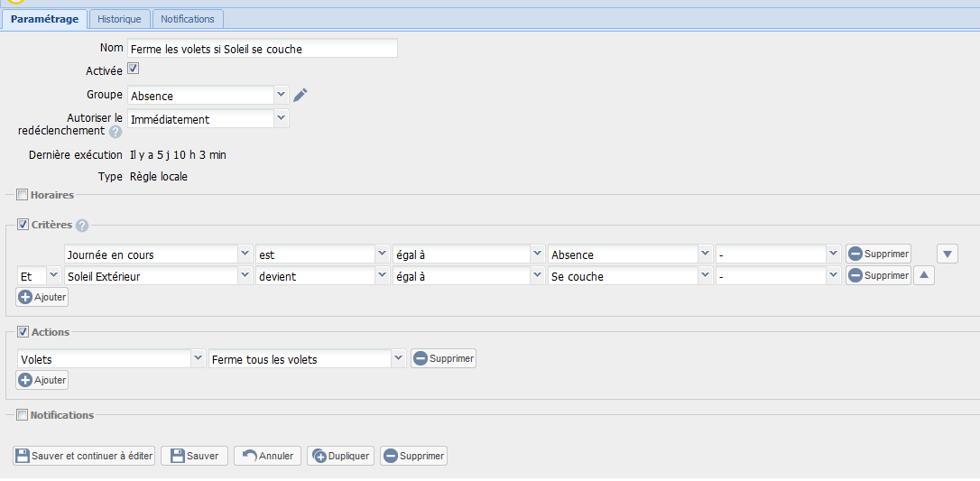This screenshot has height=481, width=980.
Task: Uncheck the Activée checkbox
Action: coord(133,69)
